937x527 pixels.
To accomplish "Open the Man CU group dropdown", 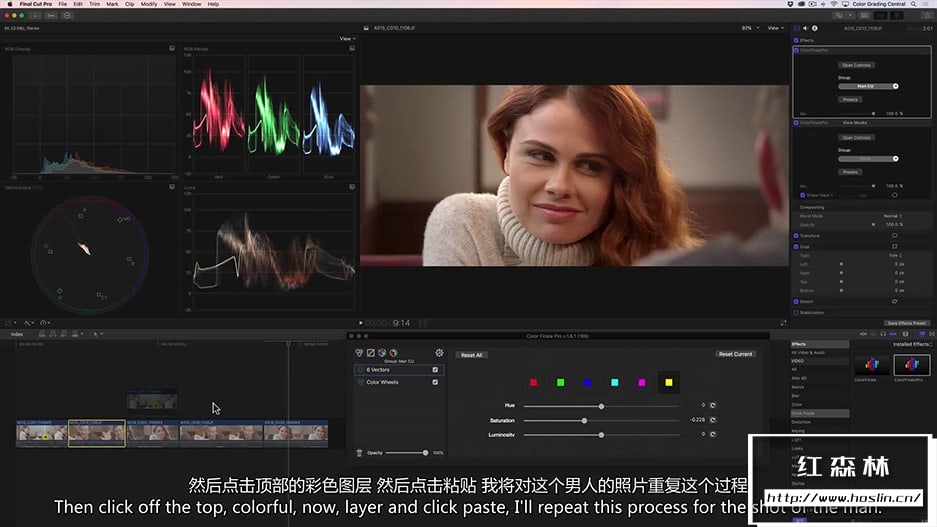I will click(x=868, y=87).
